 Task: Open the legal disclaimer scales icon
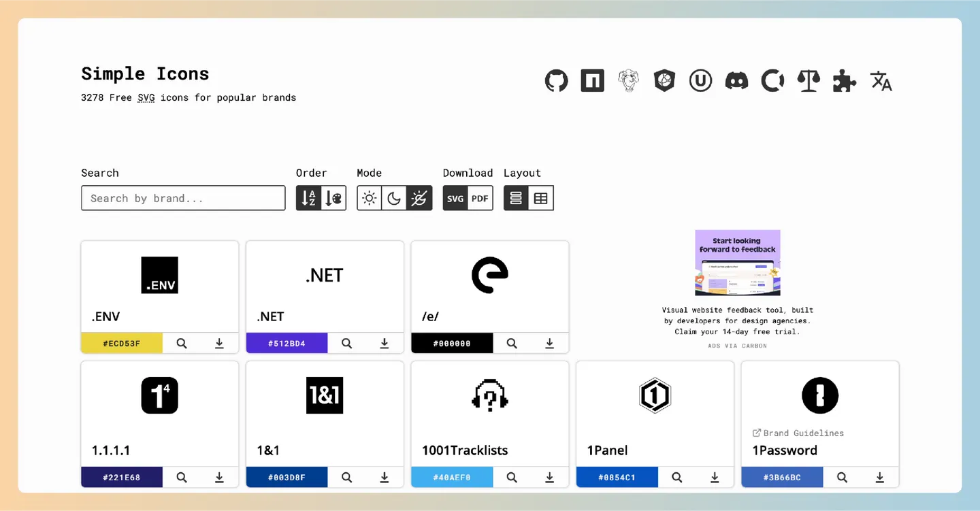coord(808,81)
